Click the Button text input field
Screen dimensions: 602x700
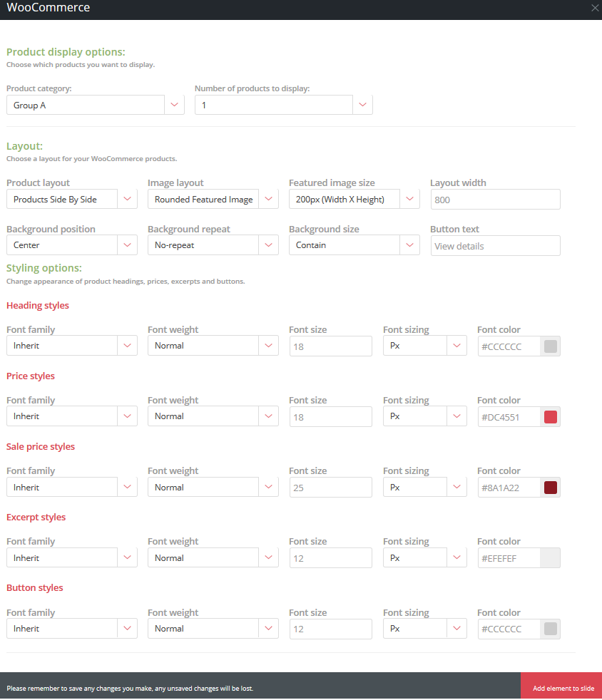(495, 246)
